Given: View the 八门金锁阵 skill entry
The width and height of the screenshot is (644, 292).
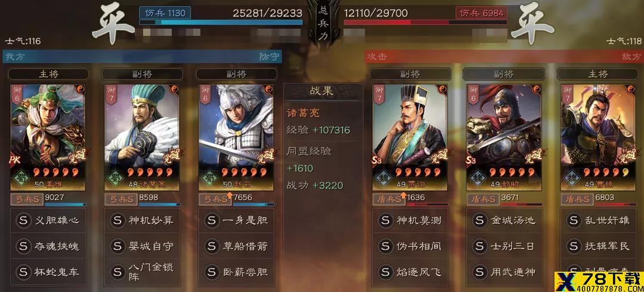Looking at the screenshot, I should tap(142, 272).
